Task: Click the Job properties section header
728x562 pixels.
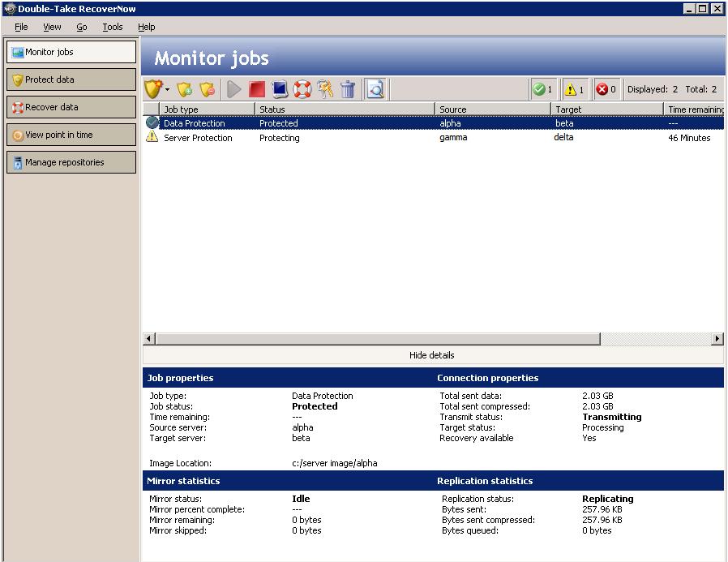Action: tap(180, 378)
